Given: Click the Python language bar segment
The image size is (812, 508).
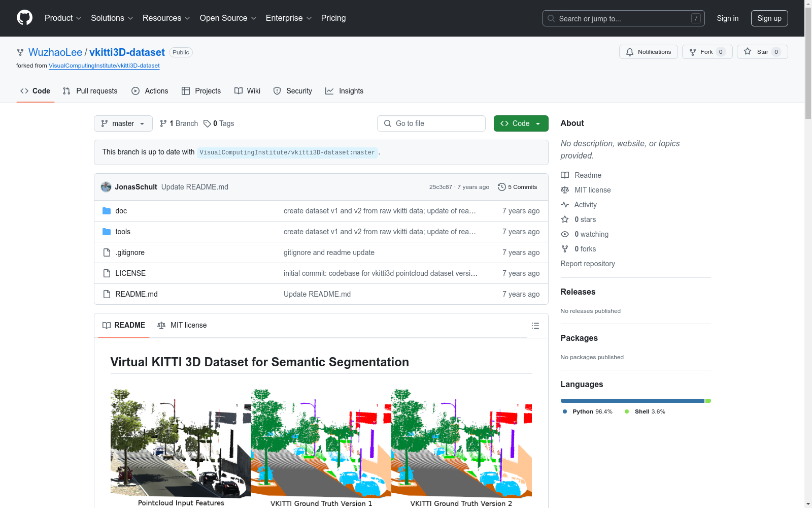Looking at the screenshot, I should click(x=632, y=401).
